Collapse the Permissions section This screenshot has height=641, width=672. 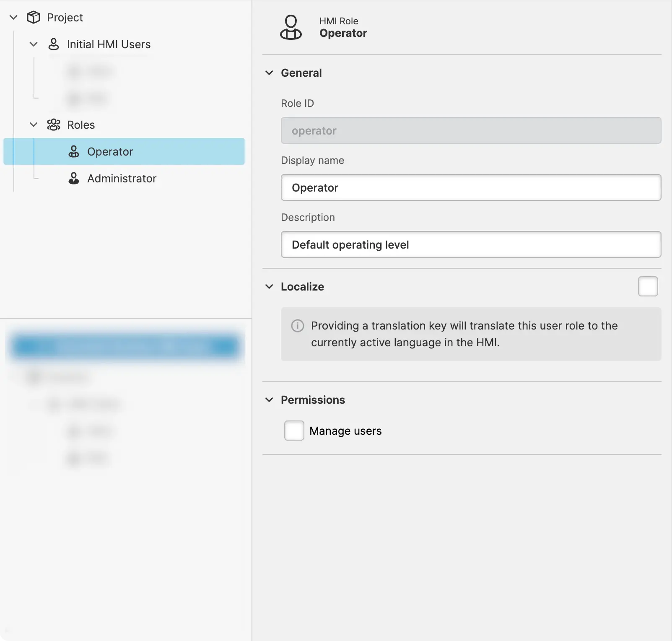click(x=269, y=400)
